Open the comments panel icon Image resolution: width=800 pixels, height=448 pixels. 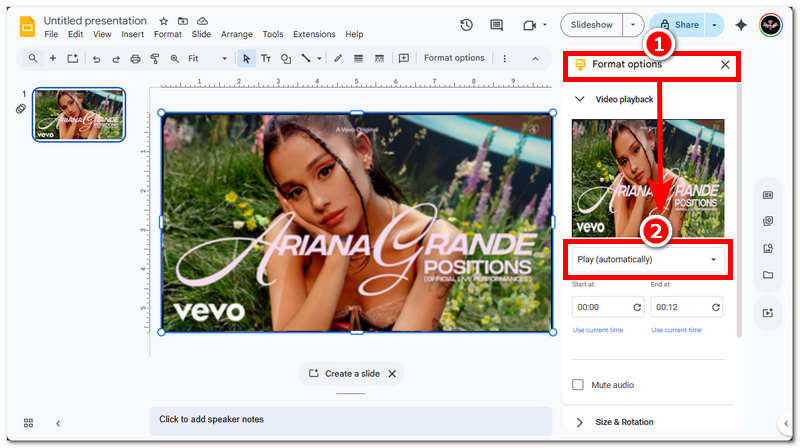(496, 25)
